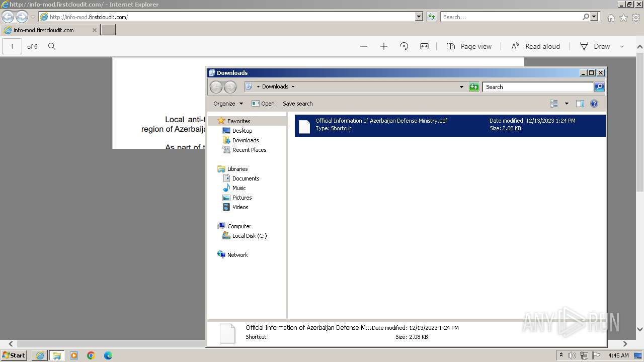Open Internet Explorer from taskbar
Screen dimensions: 644x362
coord(40,355)
